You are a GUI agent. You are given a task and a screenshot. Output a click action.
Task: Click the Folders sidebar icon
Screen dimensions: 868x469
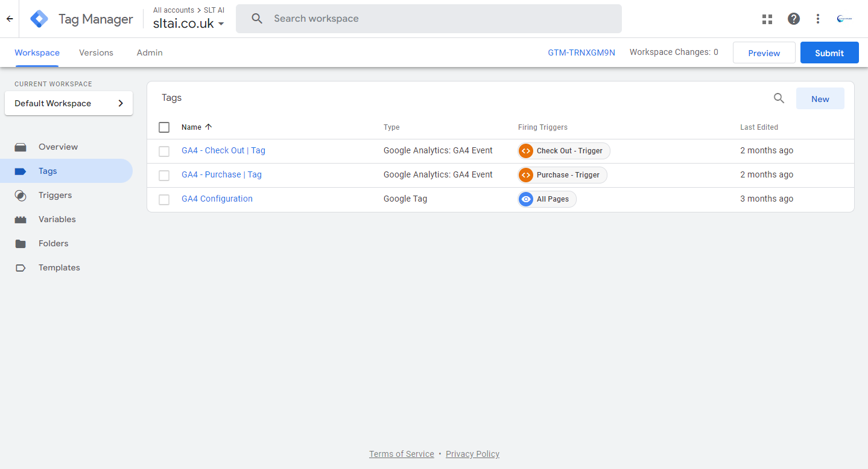(x=21, y=244)
